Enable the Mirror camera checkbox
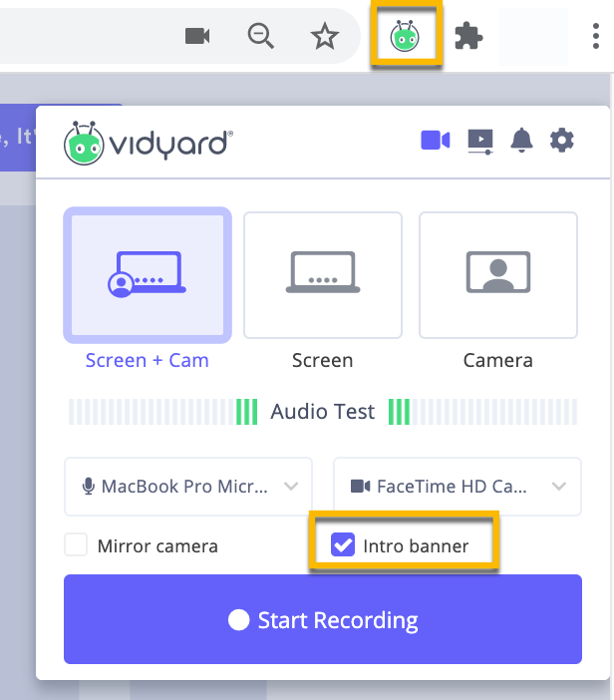 coord(76,544)
